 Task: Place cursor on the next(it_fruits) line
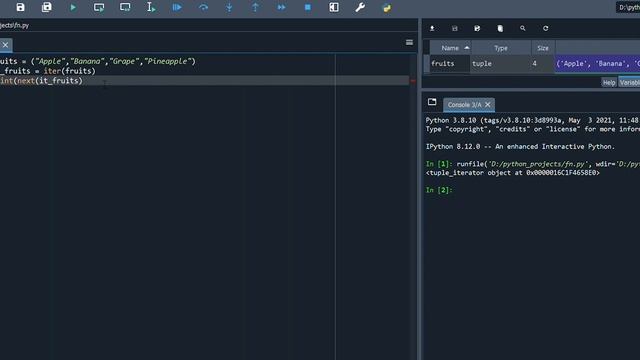[204, 81]
